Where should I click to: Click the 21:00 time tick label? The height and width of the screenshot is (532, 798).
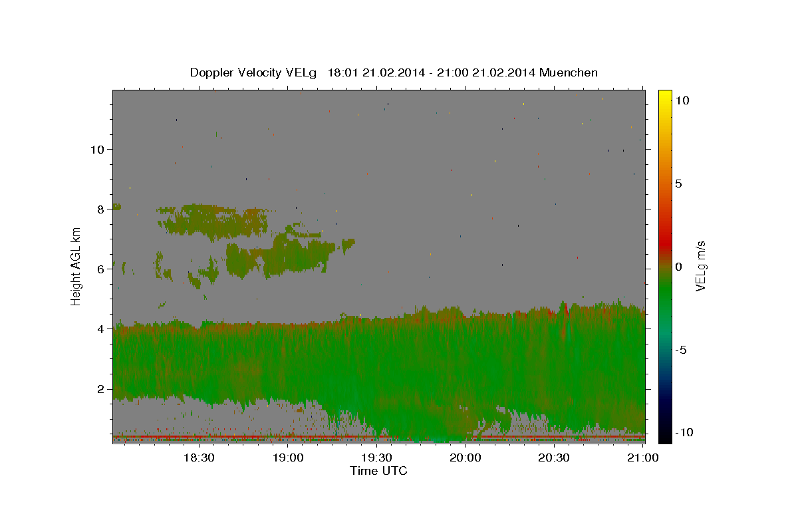(643, 458)
